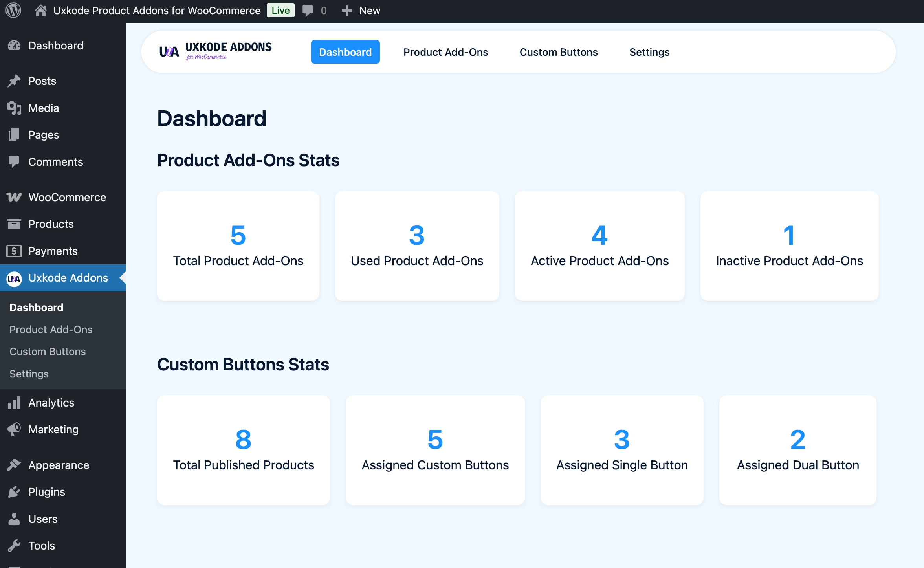Select the Settings tab in plugin header

649,52
